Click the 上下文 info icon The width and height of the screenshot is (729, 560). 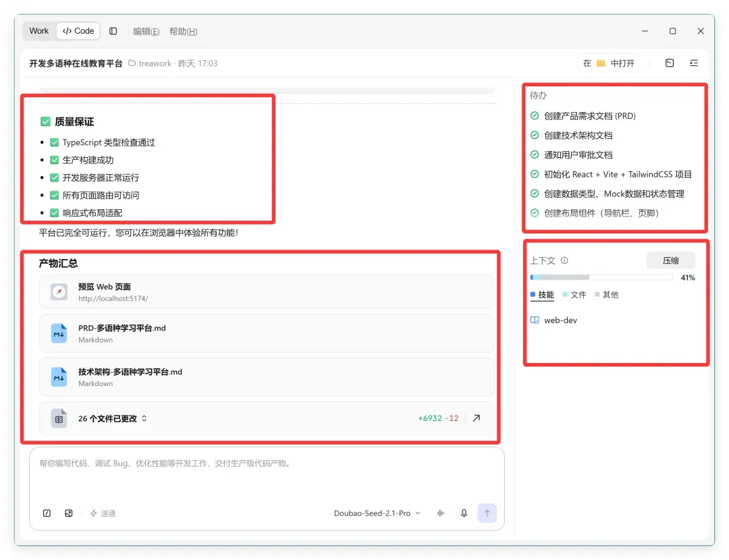pos(564,260)
